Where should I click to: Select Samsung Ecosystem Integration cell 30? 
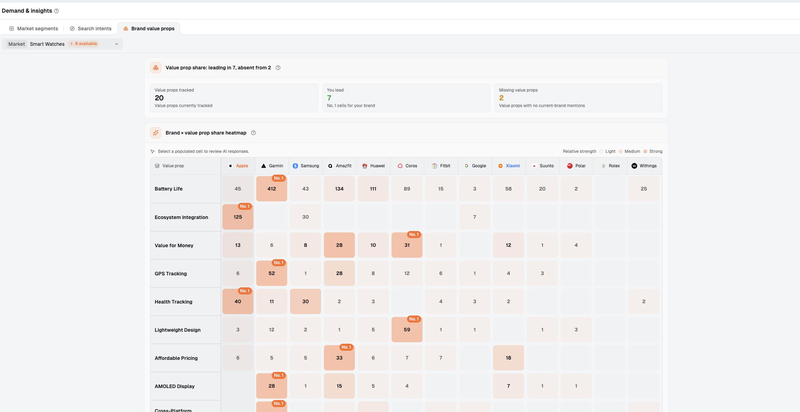[x=305, y=217]
